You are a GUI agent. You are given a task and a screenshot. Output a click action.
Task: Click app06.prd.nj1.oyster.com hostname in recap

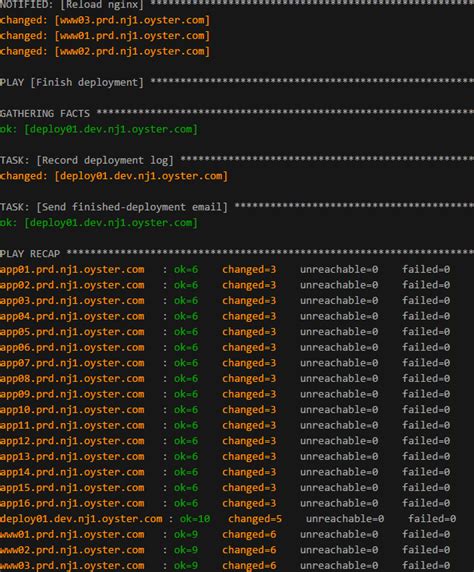(x=72, y=347)
